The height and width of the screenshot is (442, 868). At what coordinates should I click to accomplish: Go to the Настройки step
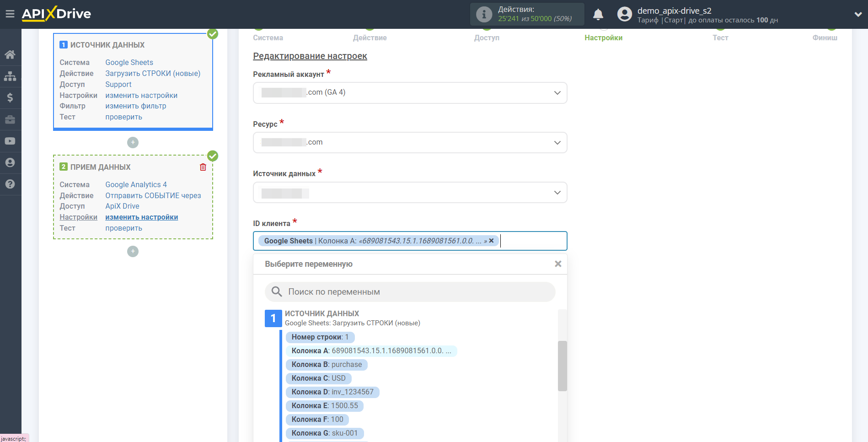coord(604,38)
